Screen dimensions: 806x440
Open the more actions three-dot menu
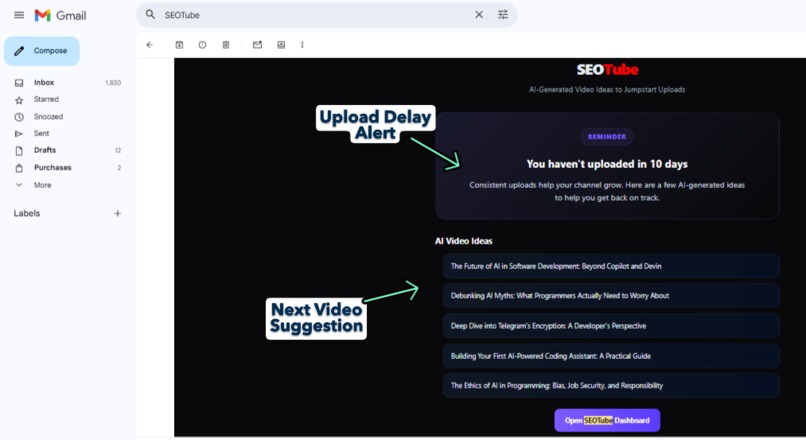tap(302, 45)
